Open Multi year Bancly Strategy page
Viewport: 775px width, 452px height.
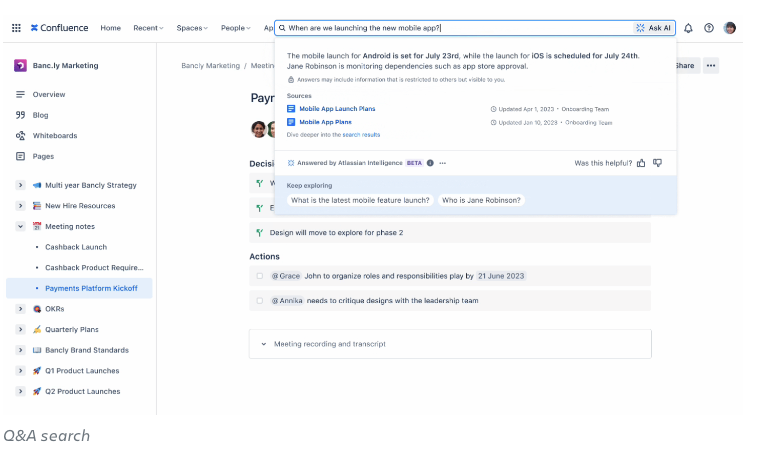point(91,185)
